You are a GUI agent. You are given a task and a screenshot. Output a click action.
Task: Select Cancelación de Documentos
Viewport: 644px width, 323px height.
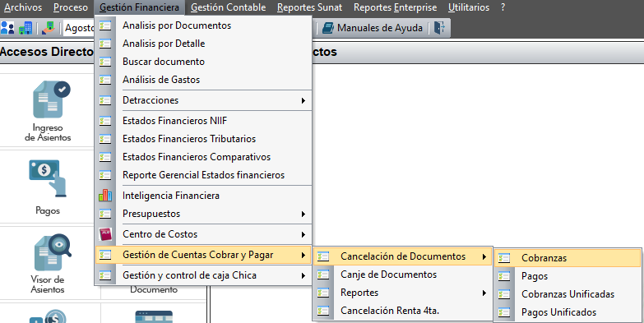[402, 256]
